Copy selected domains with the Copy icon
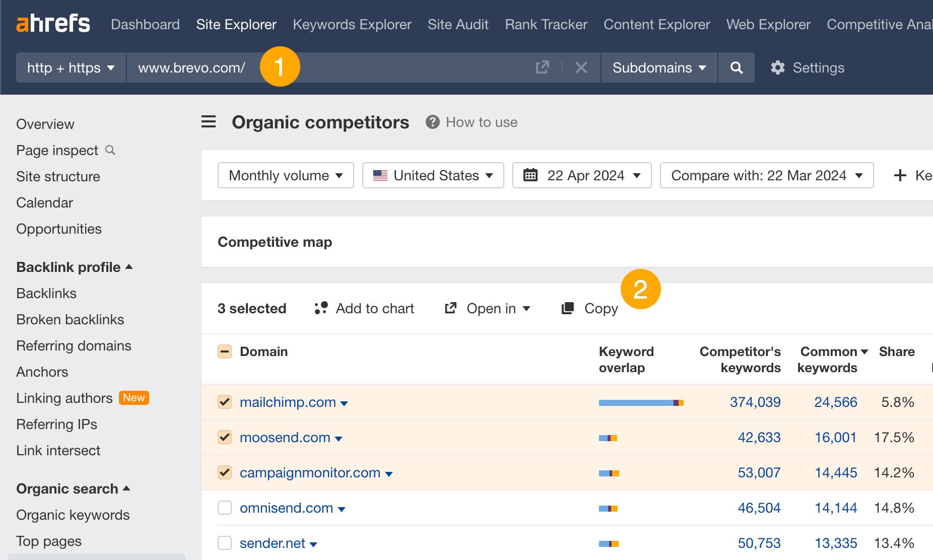This screenshot has width=933, height=560. tap(568, 308)
